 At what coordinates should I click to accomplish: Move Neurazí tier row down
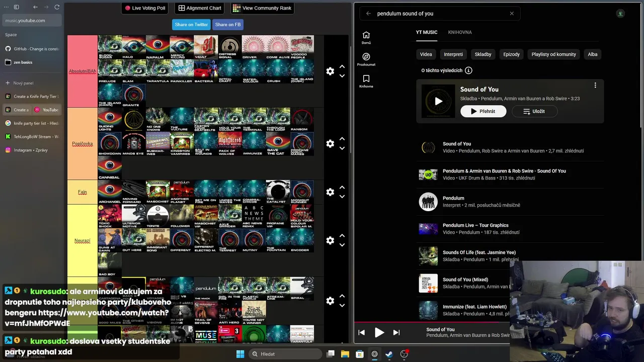tap(342, 245)
